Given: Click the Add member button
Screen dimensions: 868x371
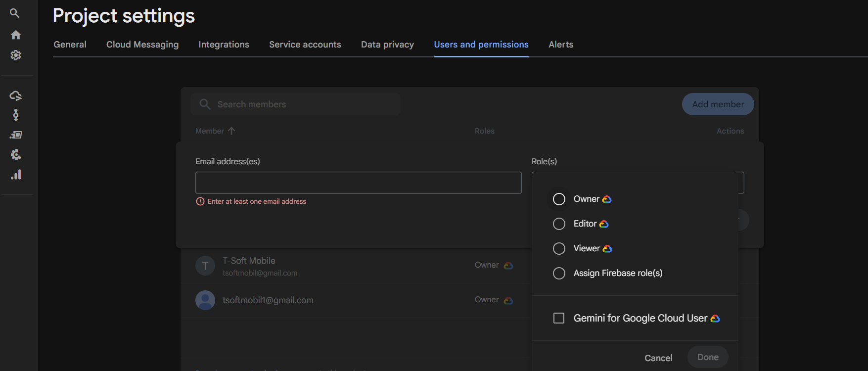Looking at the screenshot, I should [718, 104].
